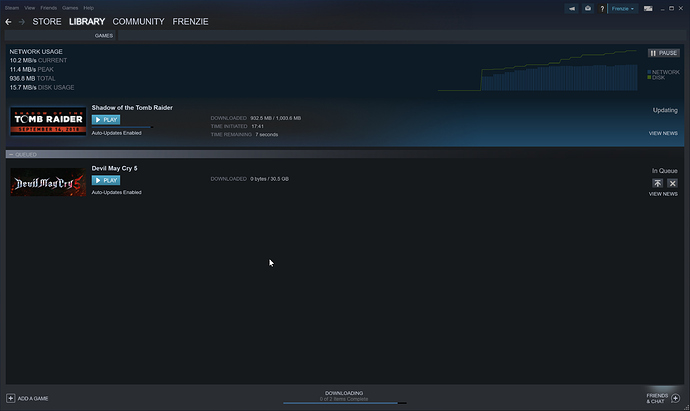Viewport: 690px width, 411px height.
Task: Click the Add a Game label
Action: [x=33, y=399]
